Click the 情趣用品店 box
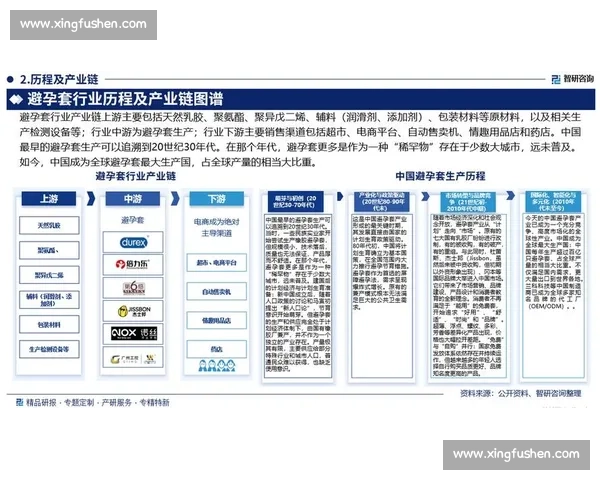This screenshot has height=480, width=600. [x=217, y=320]
